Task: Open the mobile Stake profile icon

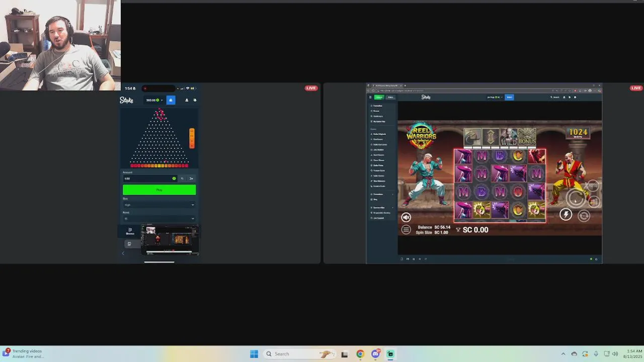Action: [187, 100]
